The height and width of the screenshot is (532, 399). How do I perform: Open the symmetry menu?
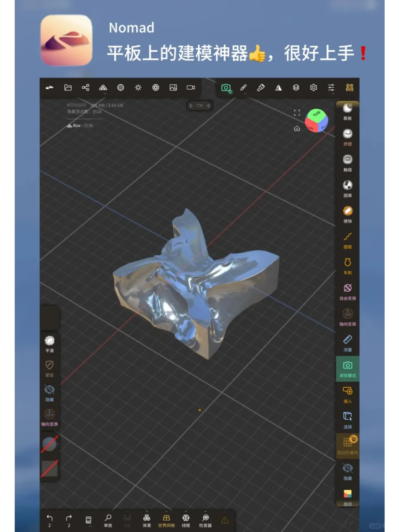tap(279, 87)
